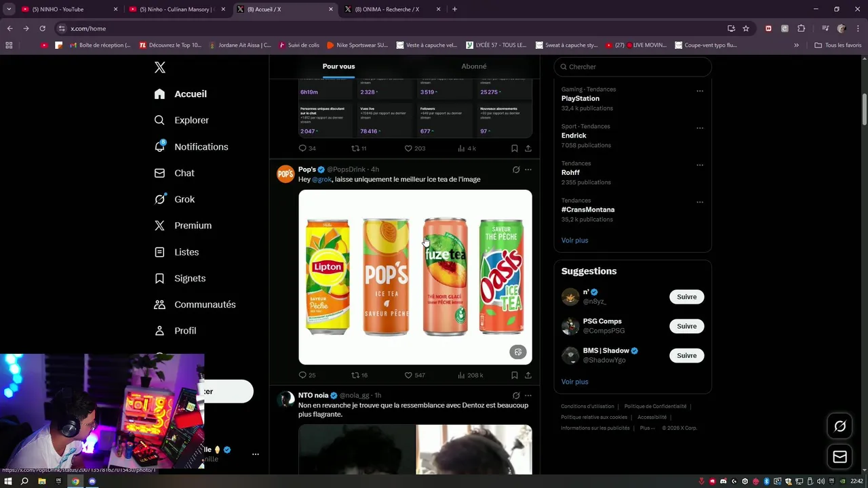The height and width of the screenshot is (488, 868).
Task: Open the X logo home icon
Action: [x=159, y=67]
